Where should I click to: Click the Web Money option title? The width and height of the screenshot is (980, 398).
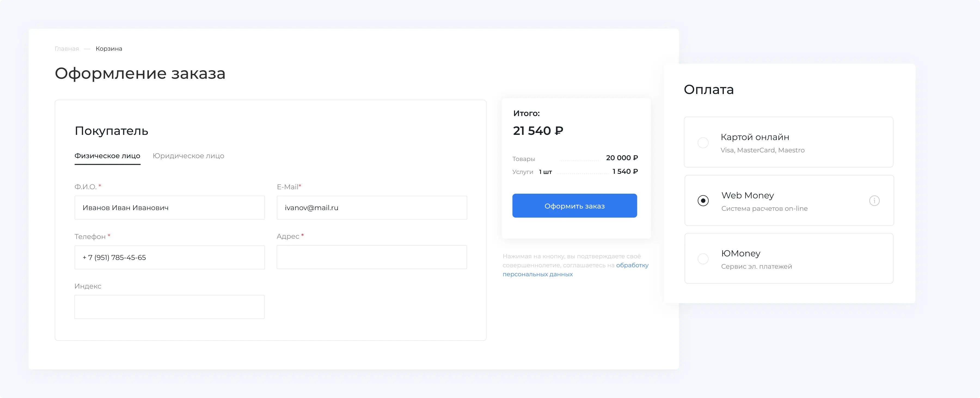(x=748, y=195)
